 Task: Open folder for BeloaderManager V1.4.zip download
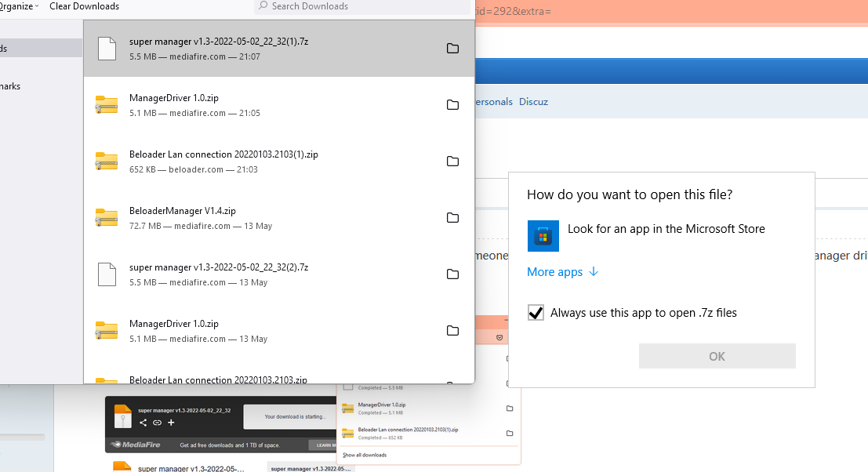coord(452,217)
